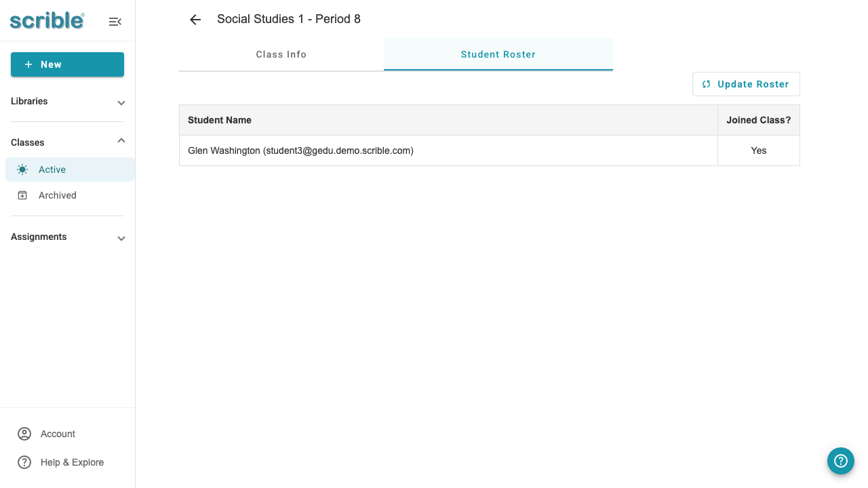Click the plus icon on the New button
This screenshot has height=488, width=868.
click(28, 64)
